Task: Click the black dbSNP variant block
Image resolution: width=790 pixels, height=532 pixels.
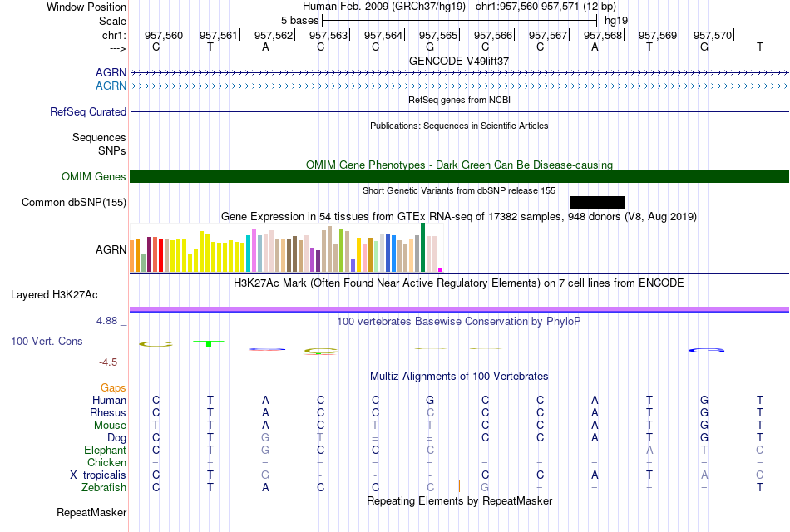Action: click(x=596, y=203)
